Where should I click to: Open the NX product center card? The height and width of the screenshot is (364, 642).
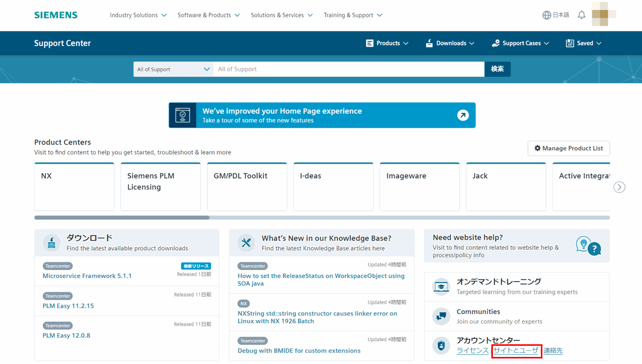tap(74, 187)
